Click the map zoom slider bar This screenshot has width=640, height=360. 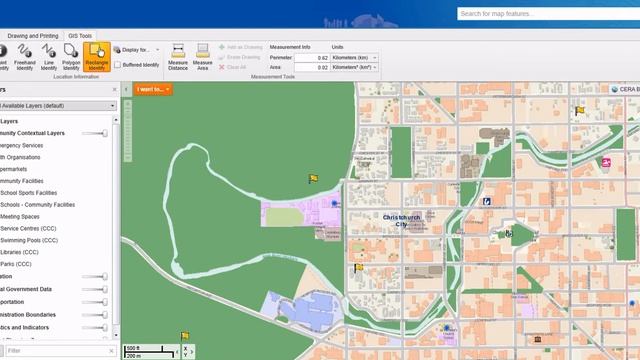[x=128, y=131]
